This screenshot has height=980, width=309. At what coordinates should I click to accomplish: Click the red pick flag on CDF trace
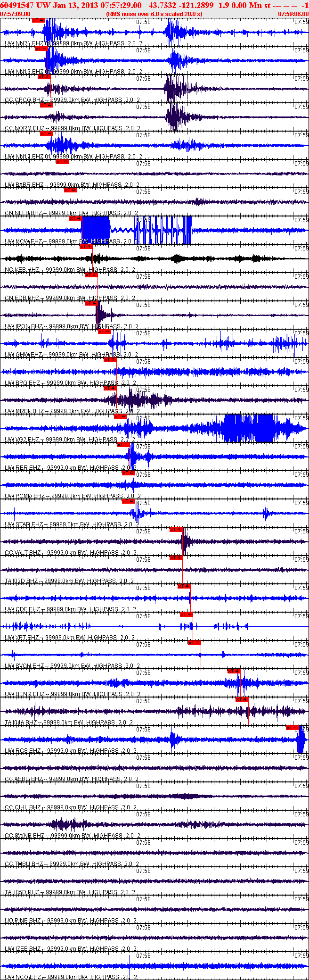(x=184, y=586)
